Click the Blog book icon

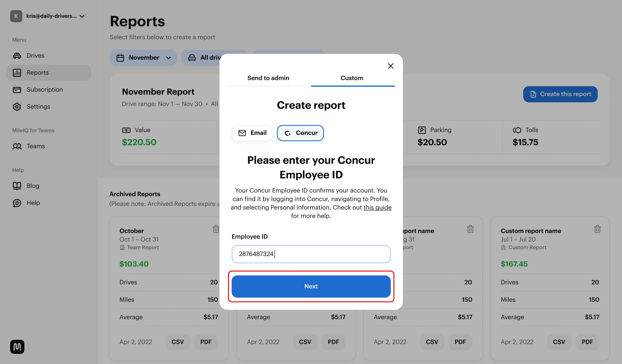17,186
